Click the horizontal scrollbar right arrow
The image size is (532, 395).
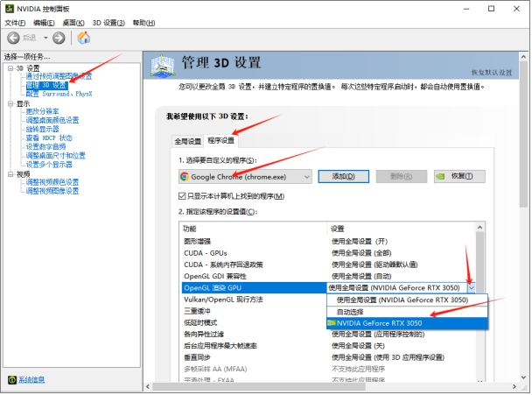click(514, 386)
